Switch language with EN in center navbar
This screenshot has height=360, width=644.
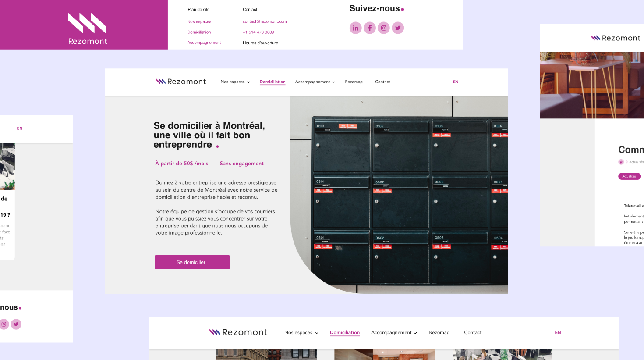click(x=456, y=82)
